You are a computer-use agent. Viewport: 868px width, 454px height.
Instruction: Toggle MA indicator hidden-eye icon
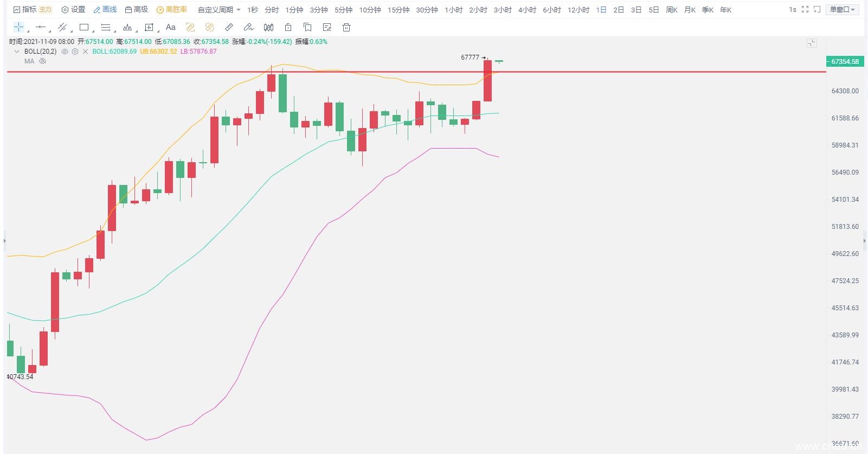[x=42, y=61]
